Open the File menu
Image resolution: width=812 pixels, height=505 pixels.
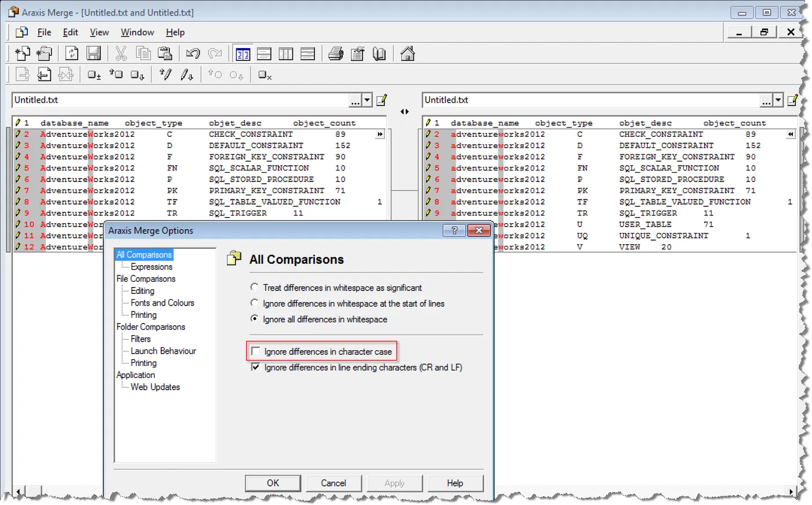44,32
